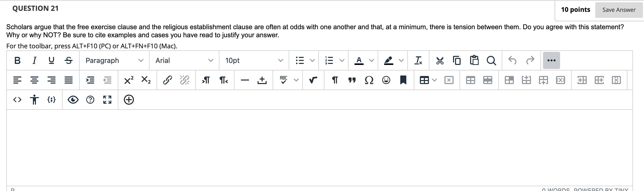The image size is (644, 191).
Task: Open table row properties
Action: click(x=488, y=80)
